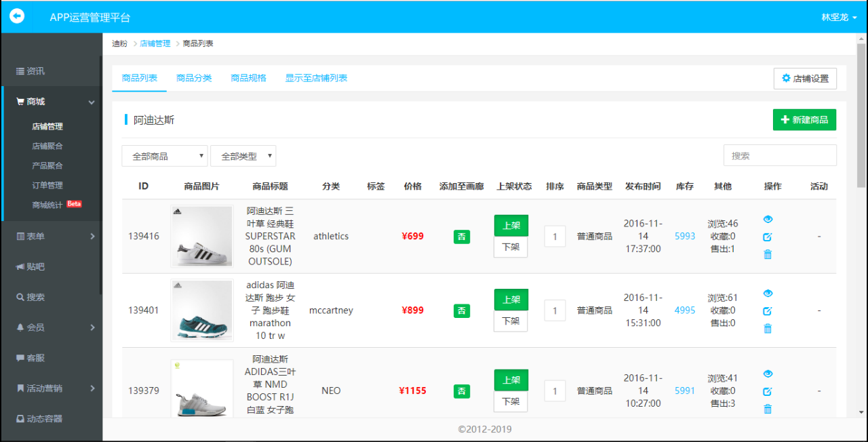
Task: Click the scrollbar down arrow
Action: pos(861,412)
